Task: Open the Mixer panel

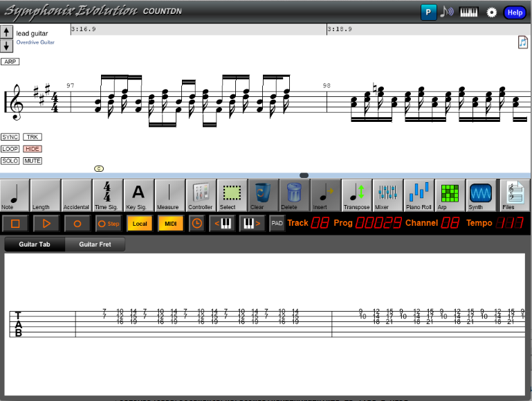Action: click(387, 195)
